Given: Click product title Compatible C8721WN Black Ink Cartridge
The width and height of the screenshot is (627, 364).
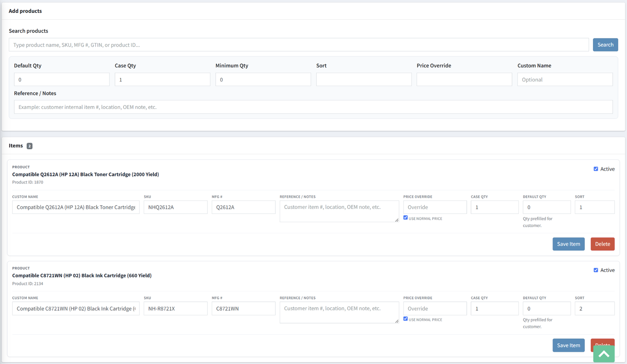Looking at the screenshot, I should pyautogui.click(x=82, y=275).
